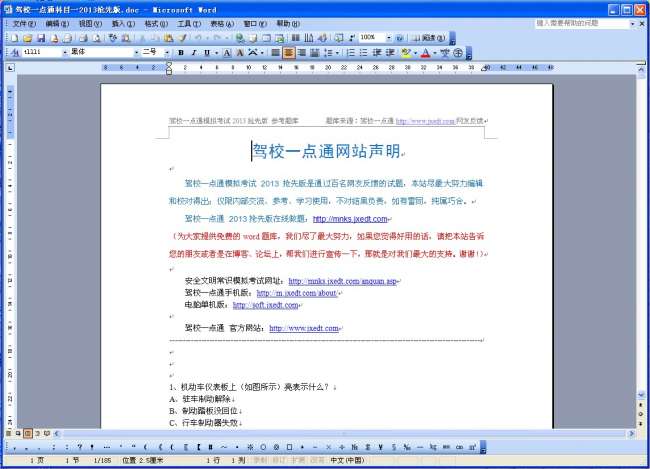Image resolution: width=650 pixels, height=469 pixels.
Task: Open the font name dropdown showing 黑体
Action: click(136, 52)
